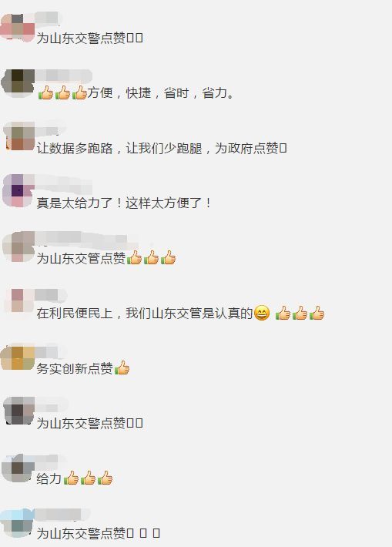This screenshot has height=547, width=392.
Task: Click first thumbs-up before 方便
Action: (45, 92)
